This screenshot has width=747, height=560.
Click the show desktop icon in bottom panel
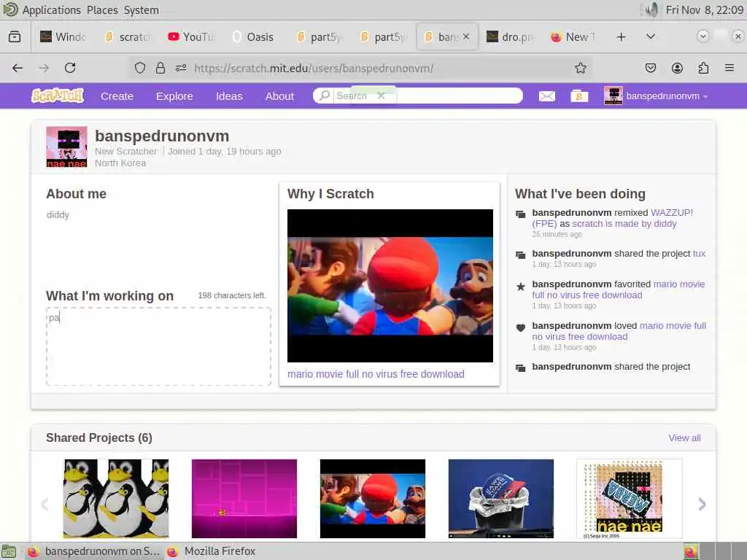[x=9, y=551]
